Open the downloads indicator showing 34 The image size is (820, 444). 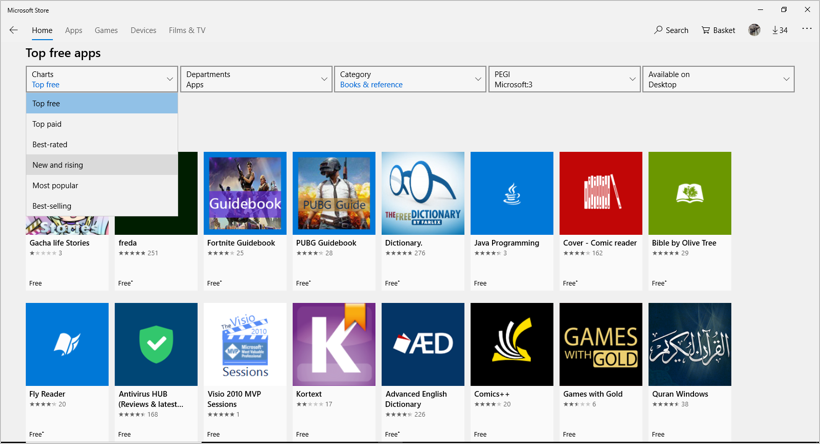tap(780, 30)
